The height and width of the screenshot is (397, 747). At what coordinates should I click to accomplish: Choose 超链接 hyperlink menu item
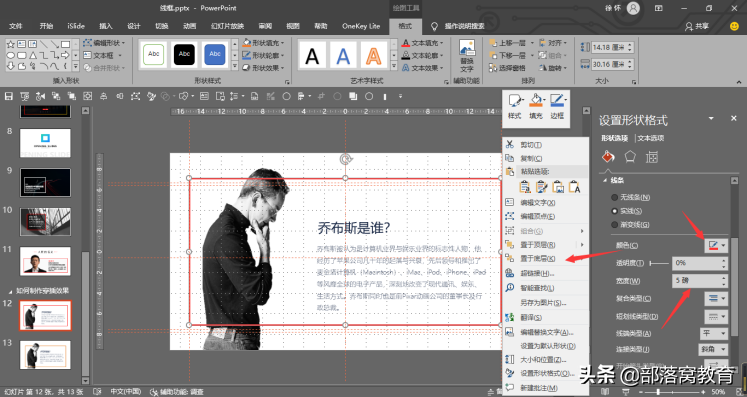pos(546,274)
